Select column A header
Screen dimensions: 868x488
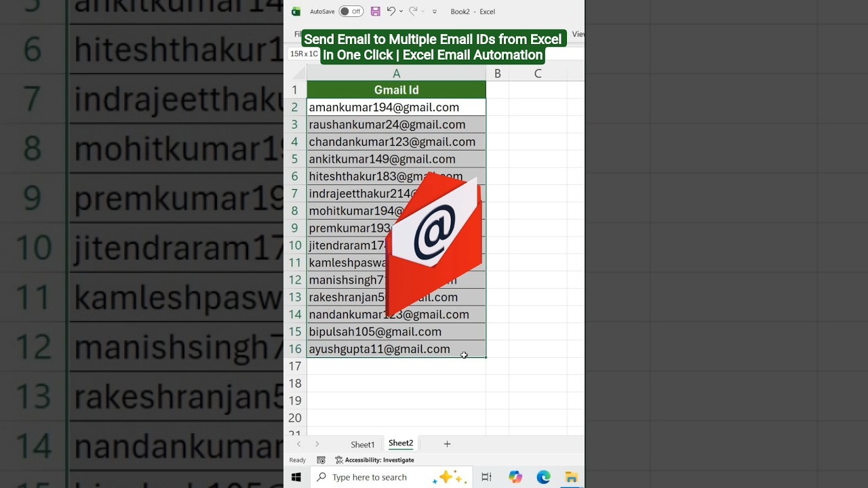[396, 73]
